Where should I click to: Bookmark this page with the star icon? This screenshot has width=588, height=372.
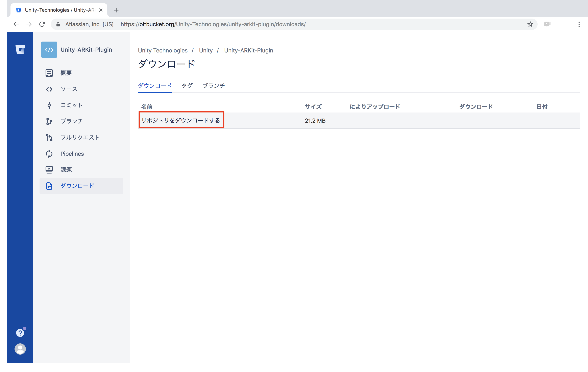tap(530, 24)
